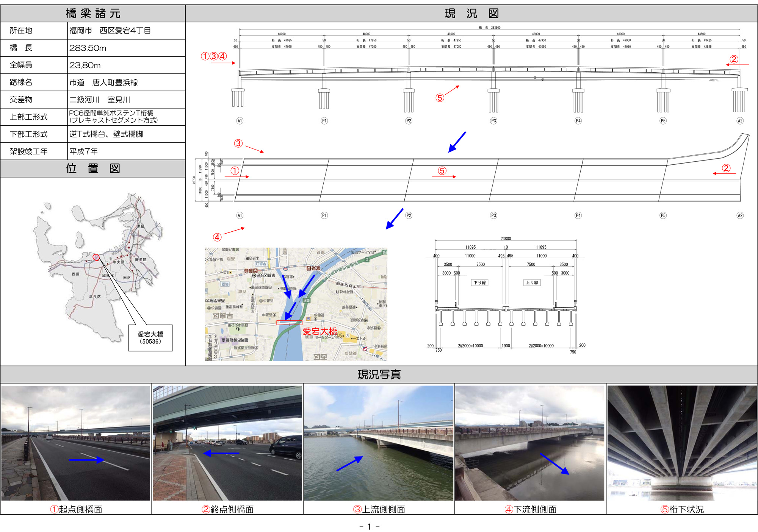Click the 終点側橋面 photo thumbnail
This screenshot has width=758, height=532.
(227, 442)
